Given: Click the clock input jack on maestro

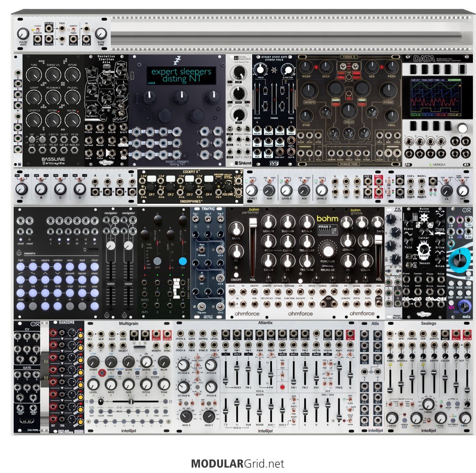Looking at the screenshot, I should [21, 232].
